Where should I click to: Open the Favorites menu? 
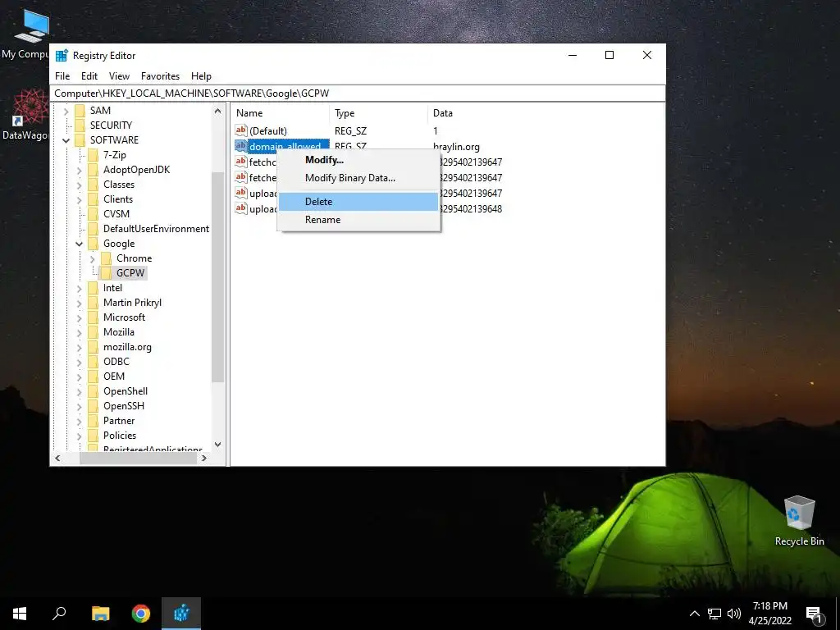pyautogui.click(x=160, y=76)
